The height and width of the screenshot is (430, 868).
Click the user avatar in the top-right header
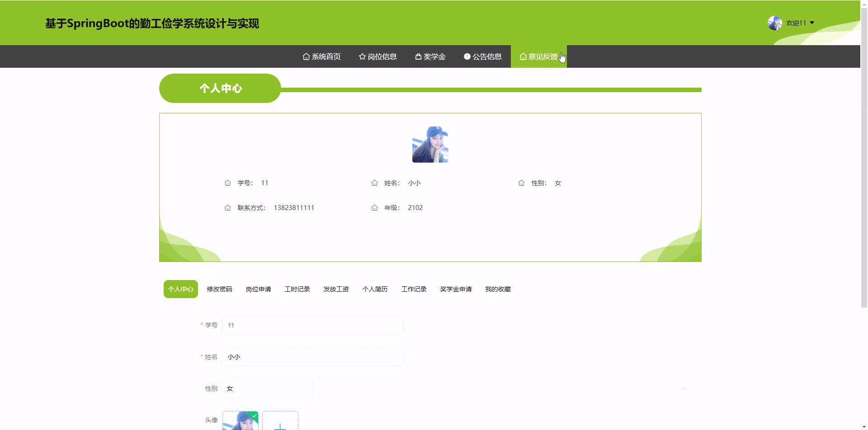tap(775, 23)
